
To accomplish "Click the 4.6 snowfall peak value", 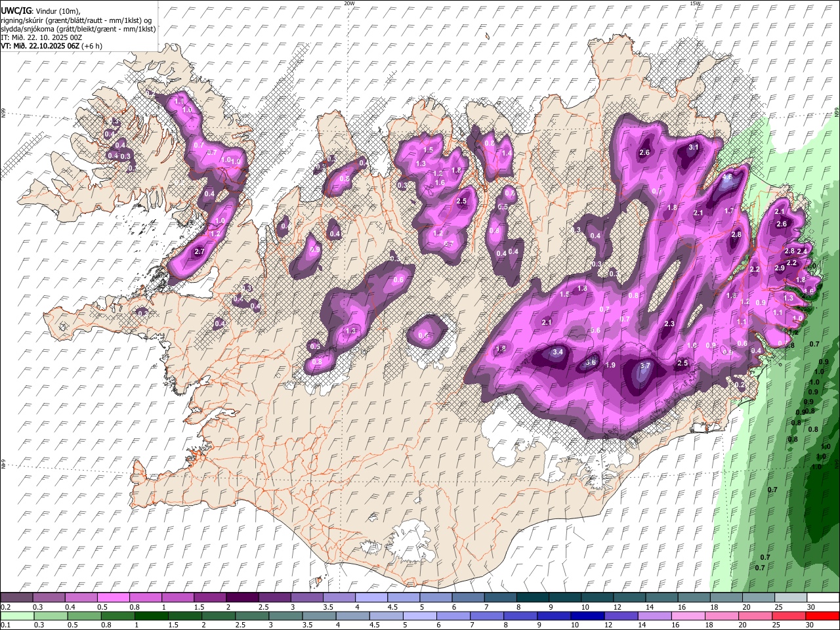I will click(x=726, y=177).
